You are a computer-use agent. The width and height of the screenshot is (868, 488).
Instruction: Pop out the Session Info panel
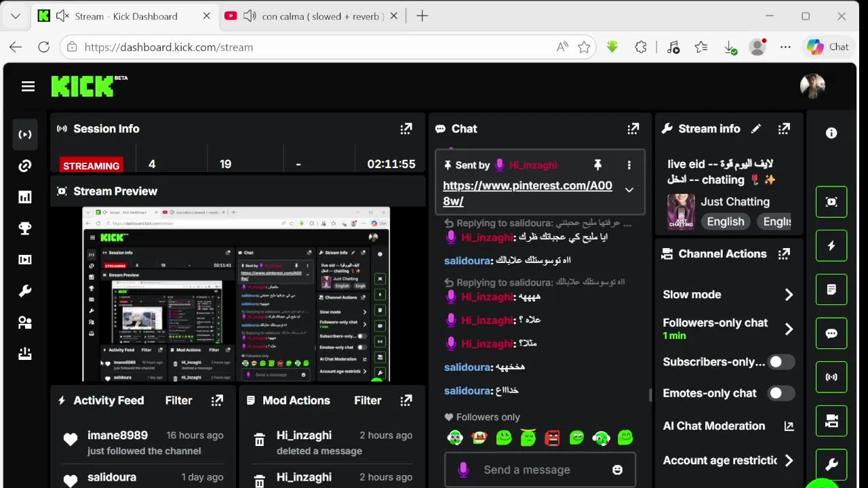coord(406,129)
